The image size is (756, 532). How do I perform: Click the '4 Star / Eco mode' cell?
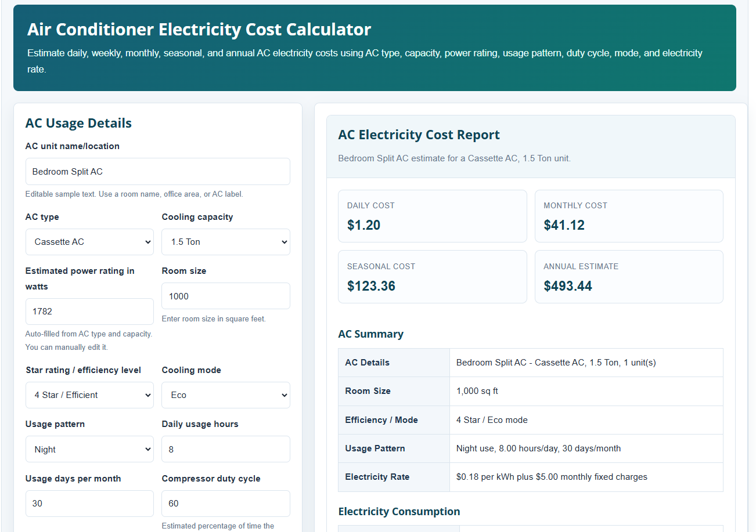(586, 420)
